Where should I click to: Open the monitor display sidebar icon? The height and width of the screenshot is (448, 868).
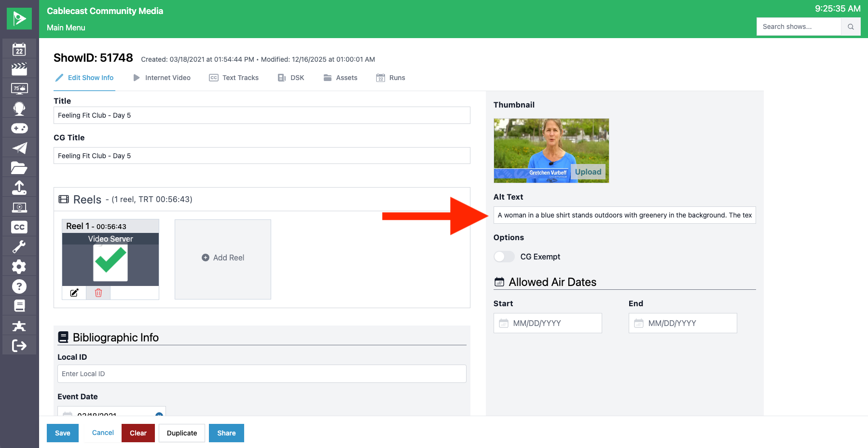point(19,89)
